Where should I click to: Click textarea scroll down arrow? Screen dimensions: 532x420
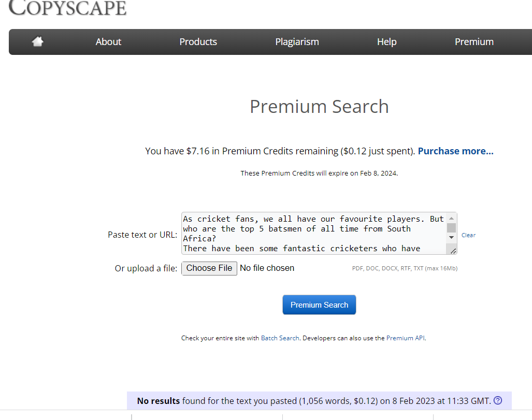click(x=451, y=237)
